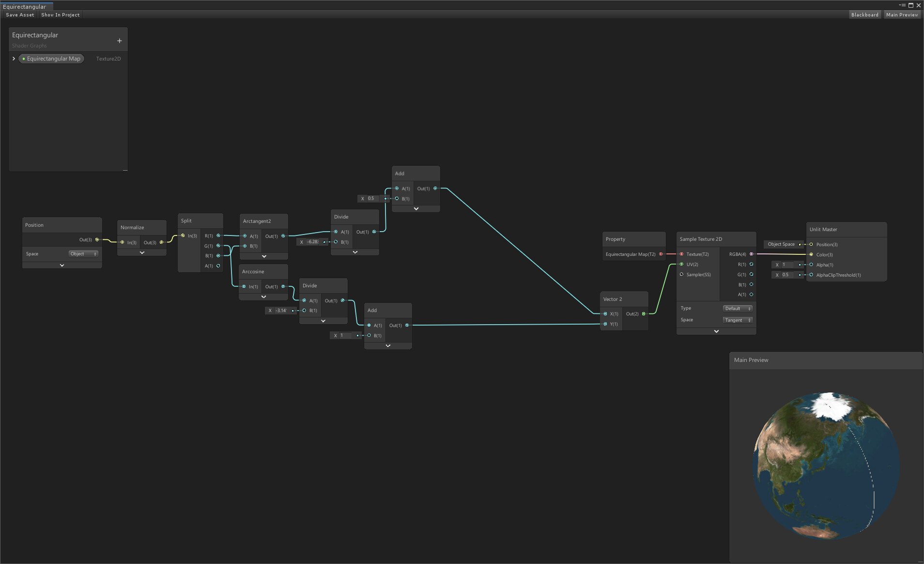Image resolution: width=924 pixels, height=564 pixels.
Task: Click the RGBA(4) output port on Sample Texture 2D
Action: tap(751, 254)
